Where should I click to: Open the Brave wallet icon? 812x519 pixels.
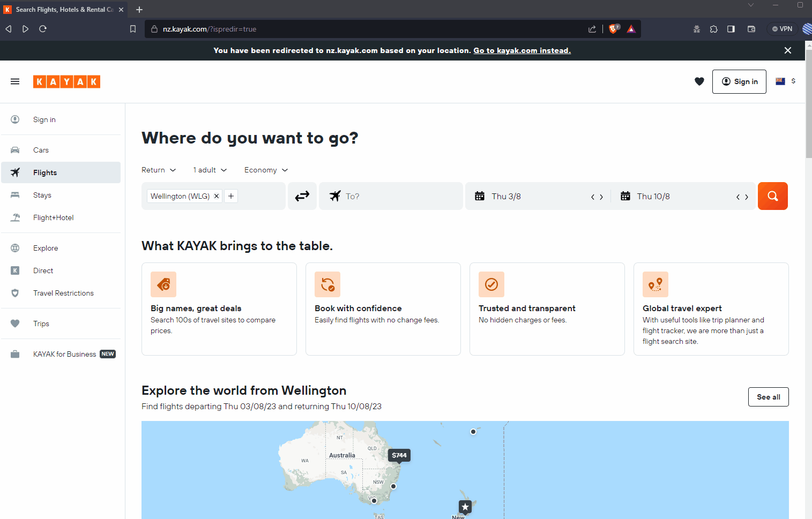751,29
